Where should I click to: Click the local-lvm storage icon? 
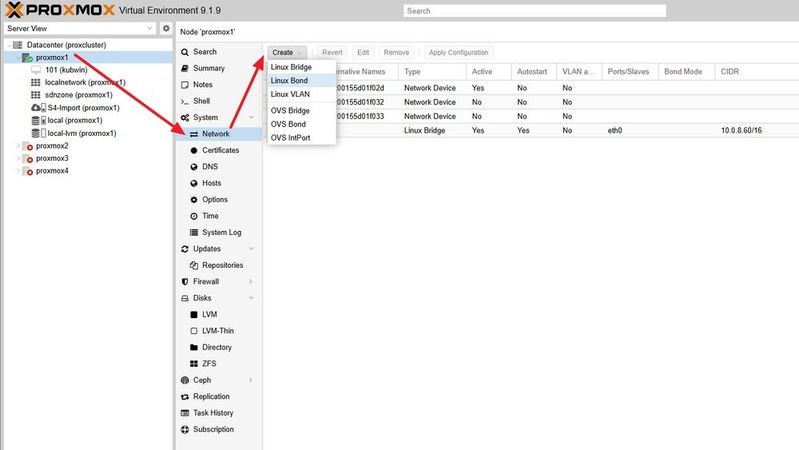point(38,133)
